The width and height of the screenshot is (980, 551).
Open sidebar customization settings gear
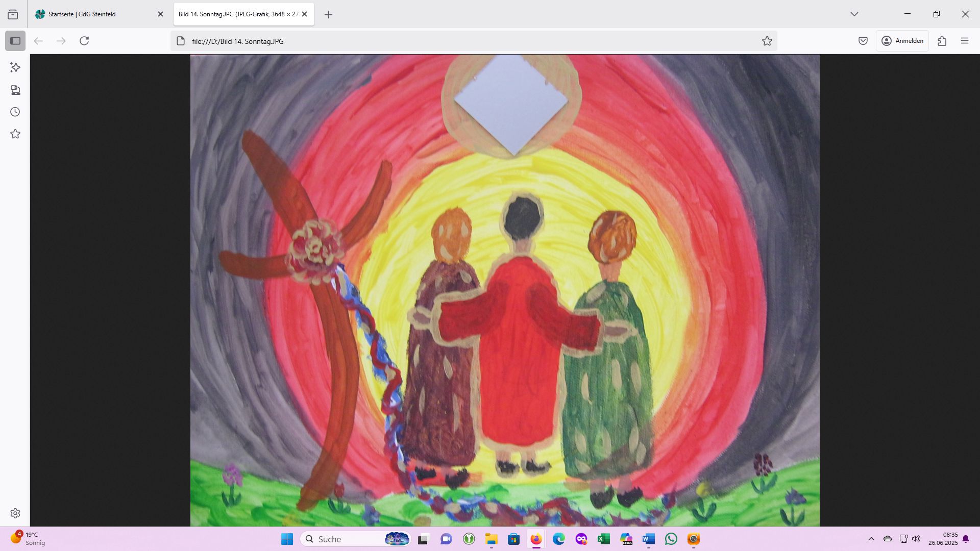tap(15, 513)
